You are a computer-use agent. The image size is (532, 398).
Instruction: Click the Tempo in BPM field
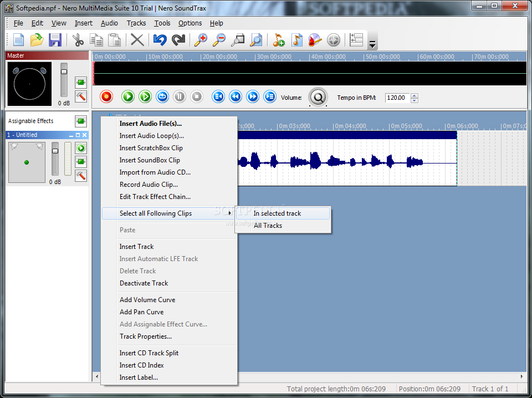click(397, 98)
